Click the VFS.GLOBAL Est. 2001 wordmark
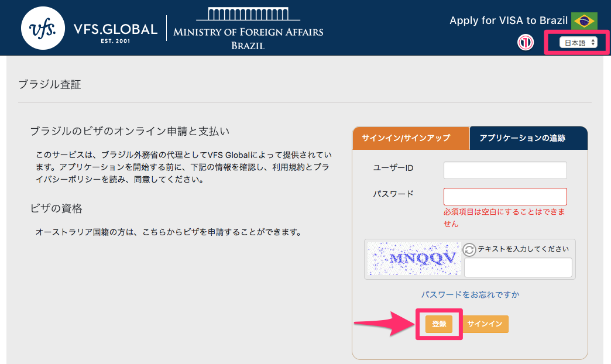611x364 pixels. click(115, 32)
